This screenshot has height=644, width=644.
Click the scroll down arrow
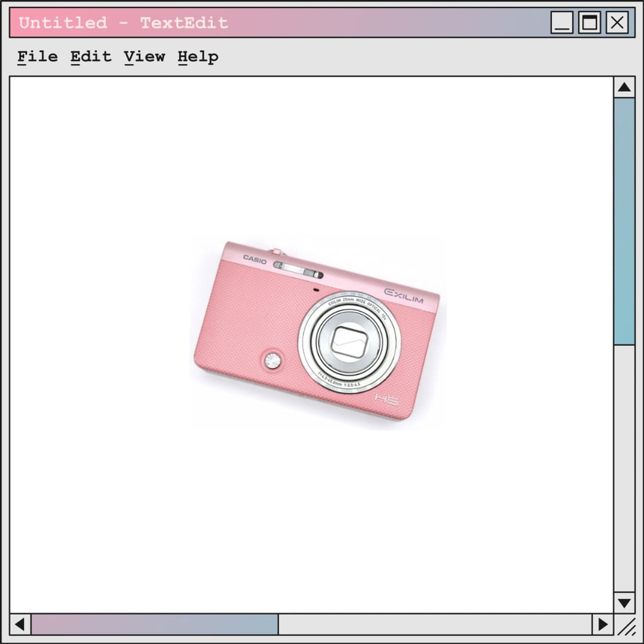(x=624, y=602)
